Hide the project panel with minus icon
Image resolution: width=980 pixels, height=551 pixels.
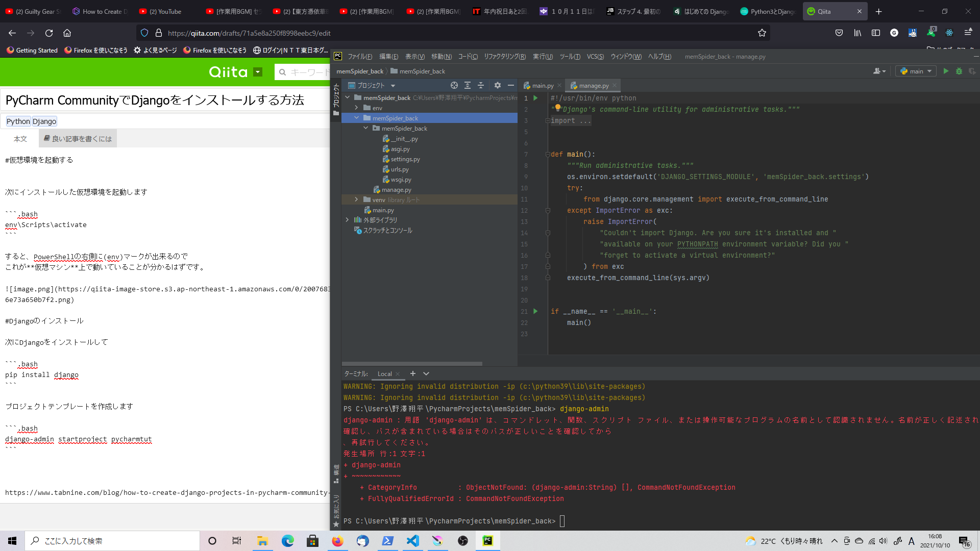(511, 86)
